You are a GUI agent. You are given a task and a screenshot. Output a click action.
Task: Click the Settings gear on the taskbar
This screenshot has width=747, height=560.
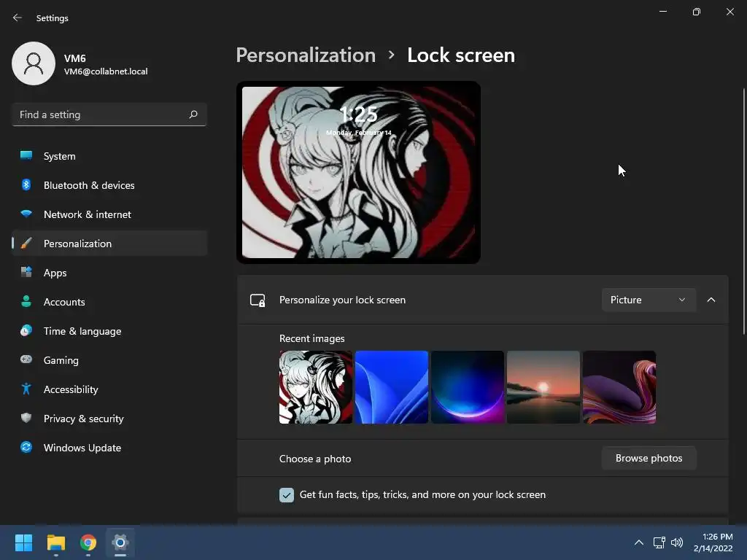pyautogui.click(x=120, y=542)
